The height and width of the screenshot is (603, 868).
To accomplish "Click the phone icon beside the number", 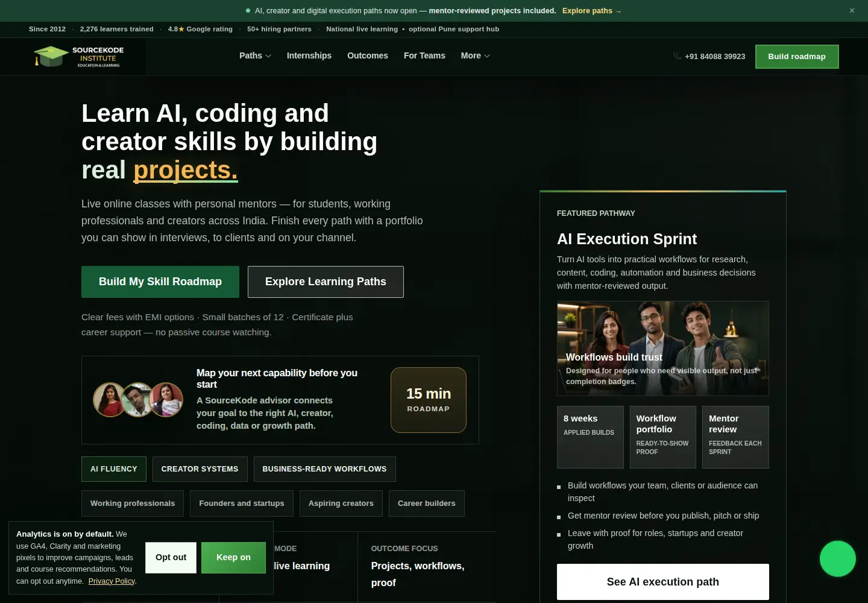I will (x=678, y=56).
